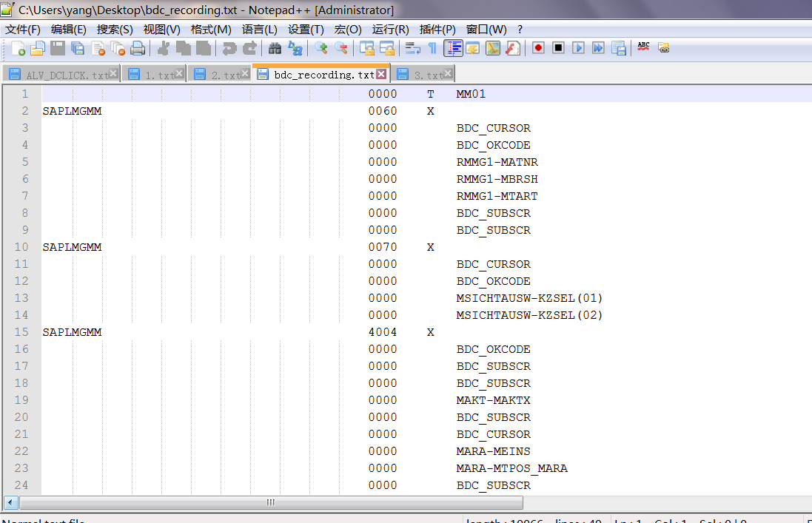Click the last toolbar icon after spell check
Viewport: 812px width, 523px height.
point(664,48)
